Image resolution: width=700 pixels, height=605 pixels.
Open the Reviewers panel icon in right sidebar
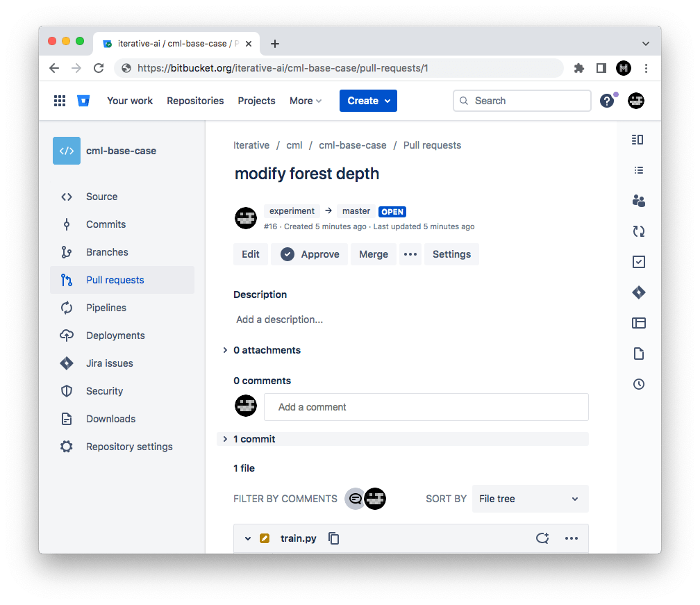click(x=638, y=201)
